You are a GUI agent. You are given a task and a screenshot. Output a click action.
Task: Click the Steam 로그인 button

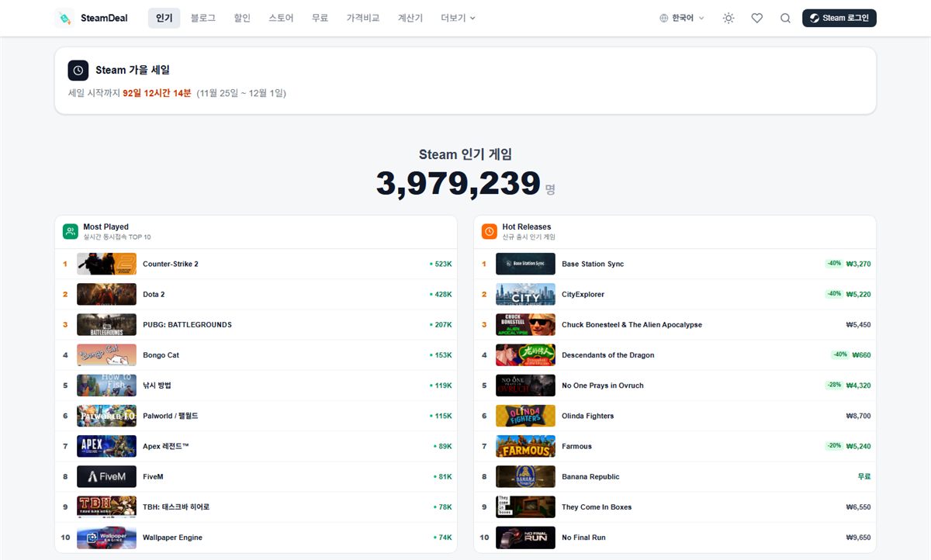tap(839, 18)
